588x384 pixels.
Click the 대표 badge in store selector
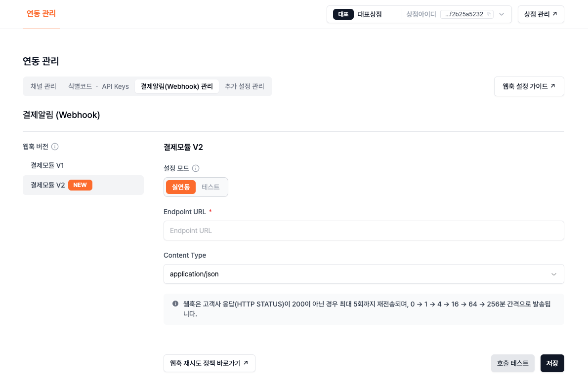(x=343, y=14)
